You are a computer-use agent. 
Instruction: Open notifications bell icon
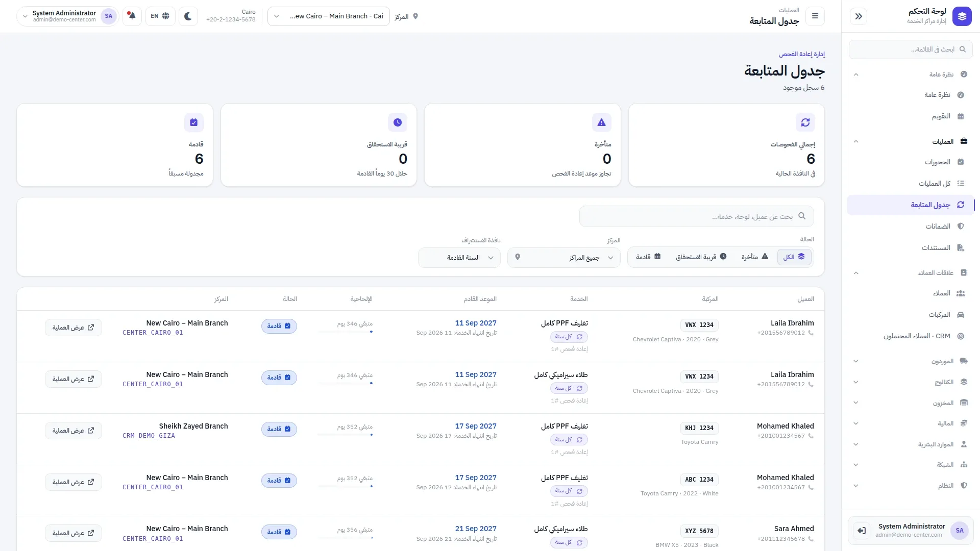pyautogui.click(x=132, y=16)
